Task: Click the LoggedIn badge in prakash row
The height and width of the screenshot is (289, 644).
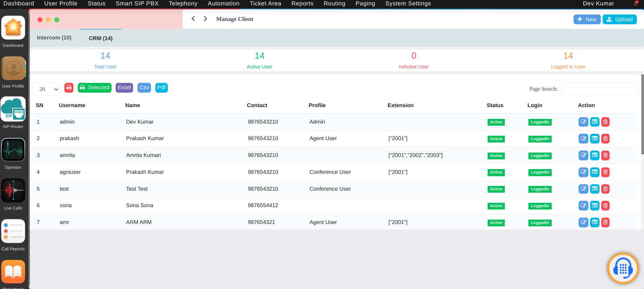Action: coord(540,139)
